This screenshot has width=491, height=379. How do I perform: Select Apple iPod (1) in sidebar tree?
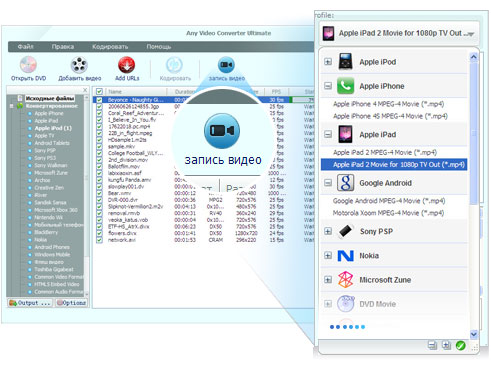[53, 128]
